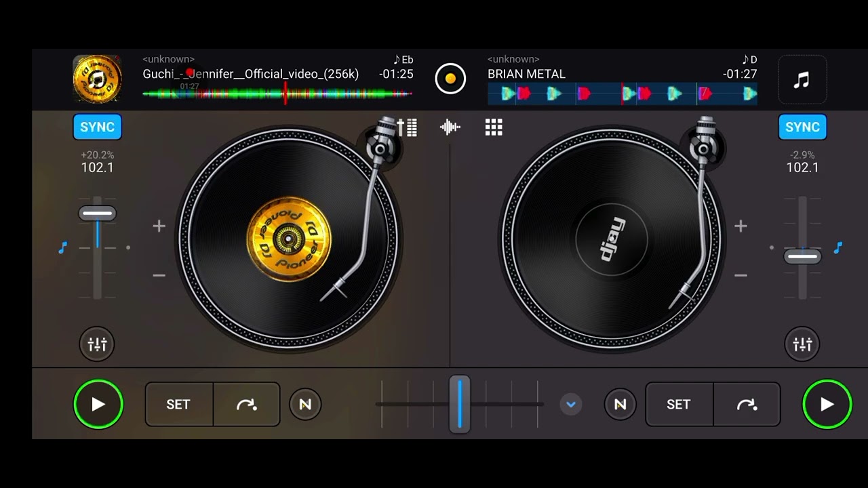Click left deck remaining time -01:25
The height and width of the screenshot is (488, 868).
tap(396, 74)
